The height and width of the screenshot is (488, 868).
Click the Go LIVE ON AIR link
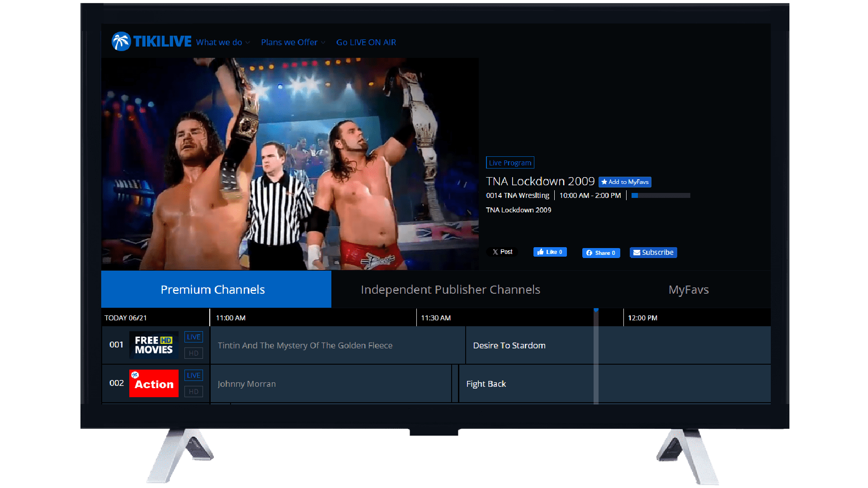(366, 42)
